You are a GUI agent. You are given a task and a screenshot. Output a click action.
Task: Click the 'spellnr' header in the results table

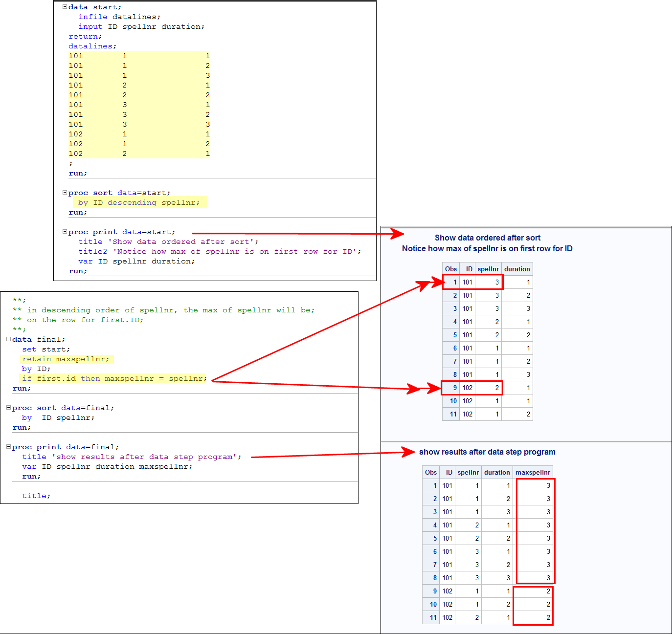(x=468, y=472)
